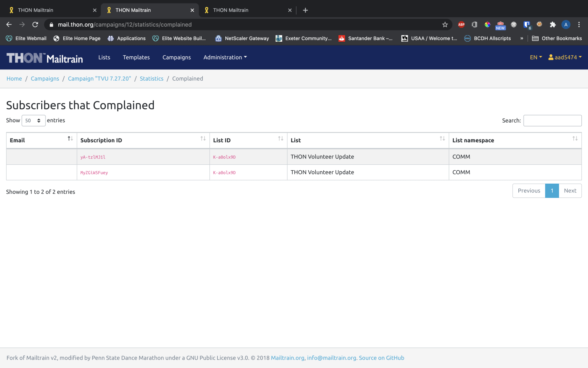The image size is (588, 368).
Task: Click the THON Mailtrain logo
Action: point(45,58)
